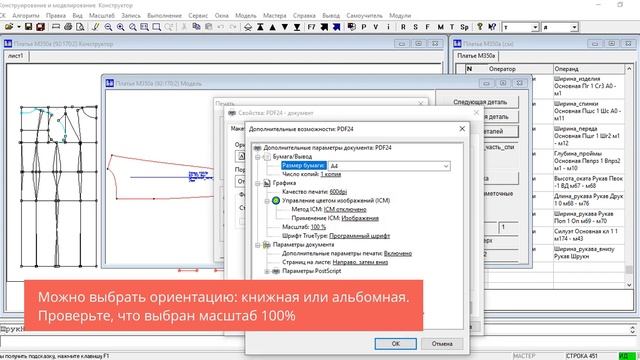Click the Масштаб 100 % link

318,227
